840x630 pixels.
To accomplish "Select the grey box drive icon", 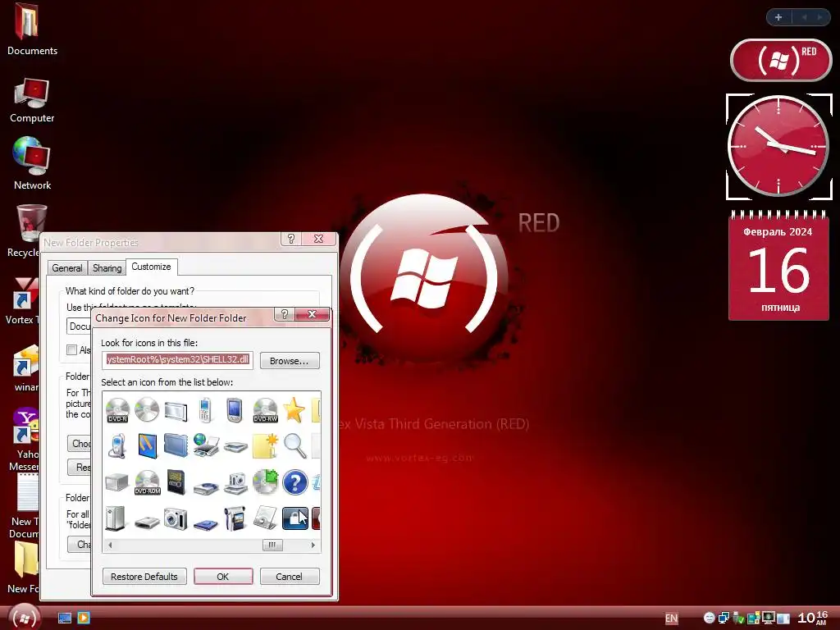I will pyautogui.click(x=116, y=482).
